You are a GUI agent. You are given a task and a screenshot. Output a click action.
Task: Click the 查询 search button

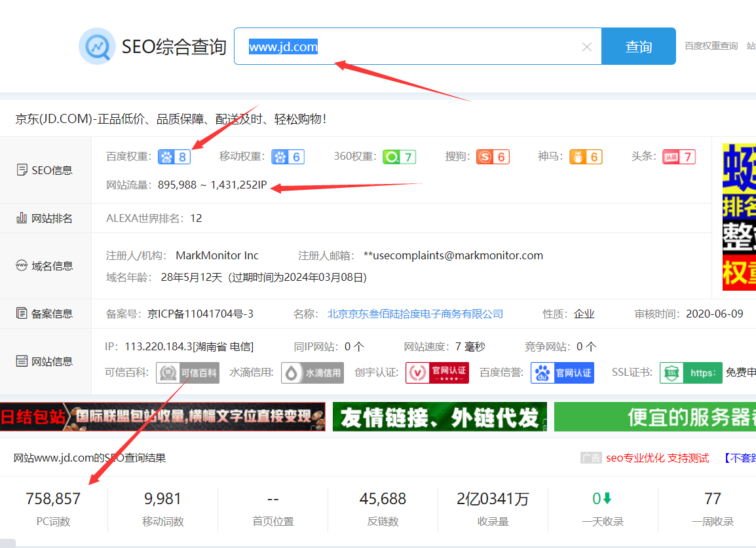tap(638, 46)
